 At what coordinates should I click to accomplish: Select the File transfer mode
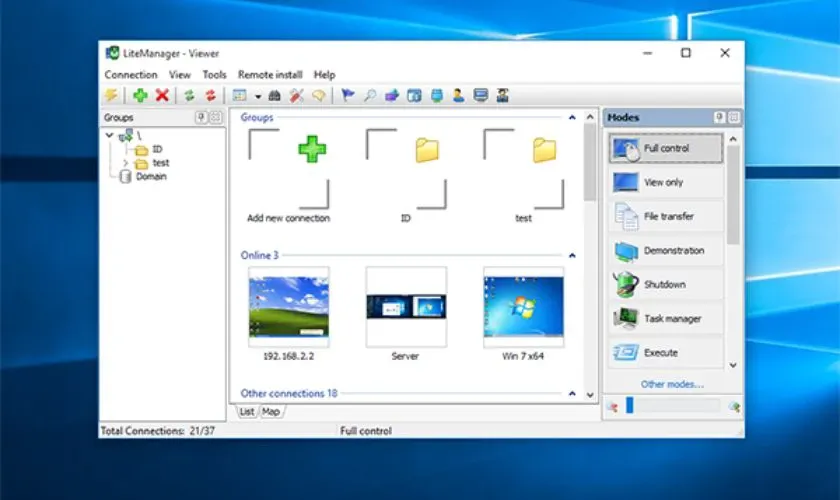pos(665,216)
